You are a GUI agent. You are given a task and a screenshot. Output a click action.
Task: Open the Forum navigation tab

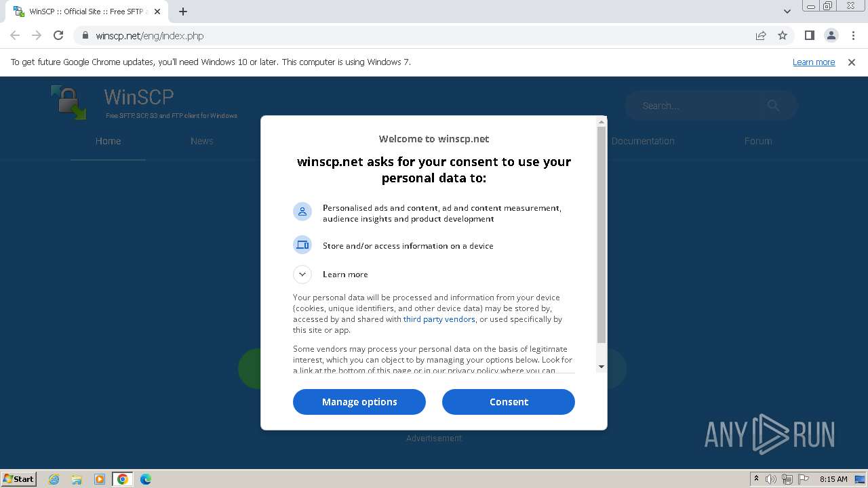point(758,141)
